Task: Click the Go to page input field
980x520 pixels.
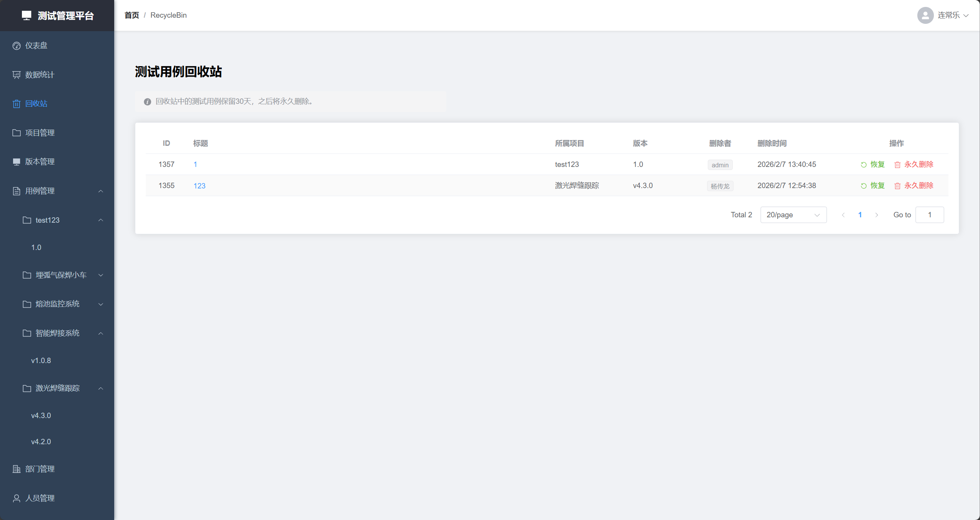Action: 929,215
